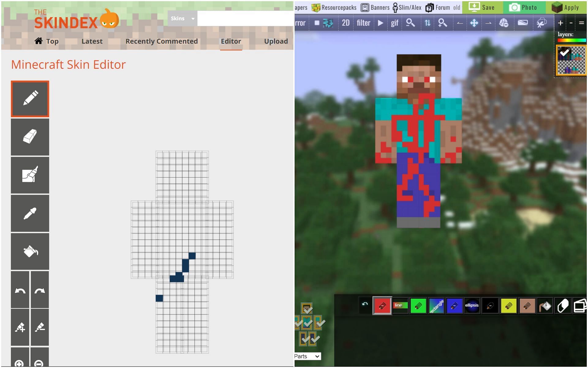Click the Upload tab

[276, 41]
